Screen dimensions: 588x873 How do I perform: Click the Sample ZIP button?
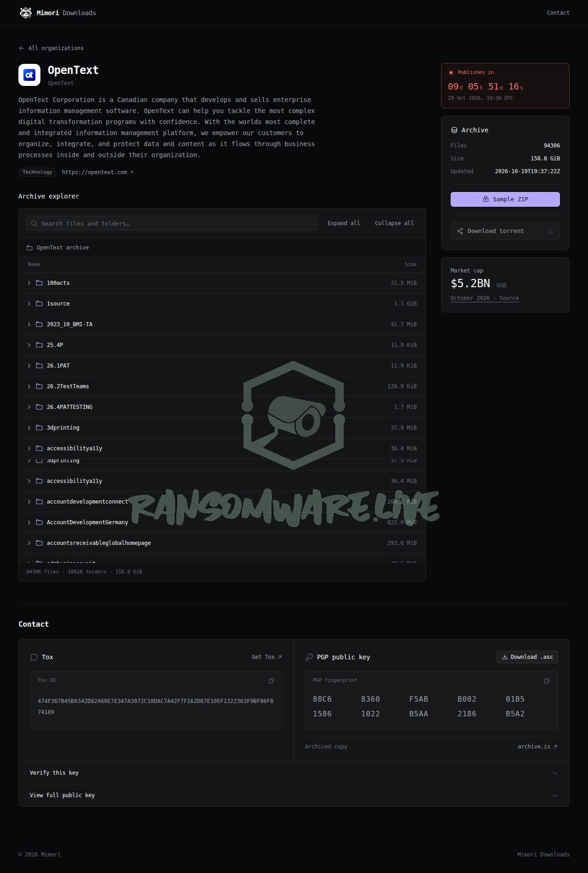505,199
